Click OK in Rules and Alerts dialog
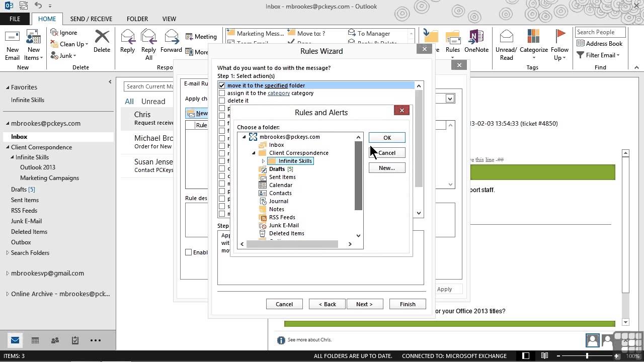 pyautogui.click(x=387, y=138)
